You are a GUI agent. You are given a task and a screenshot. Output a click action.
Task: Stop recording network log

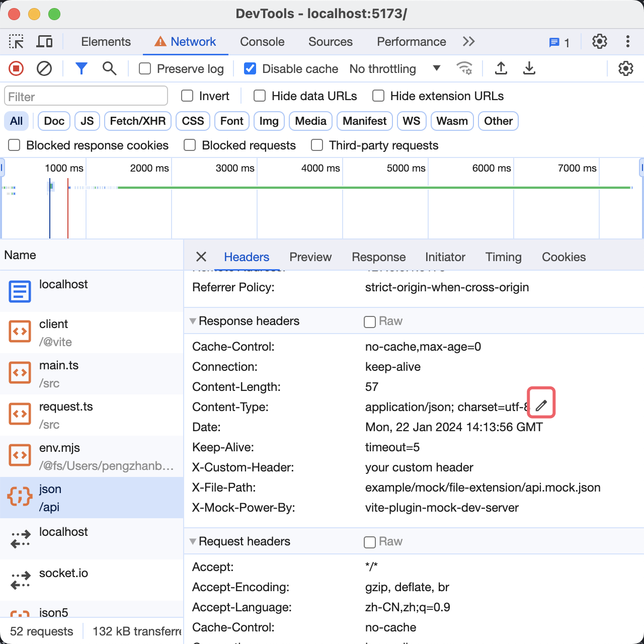[16, 68]
